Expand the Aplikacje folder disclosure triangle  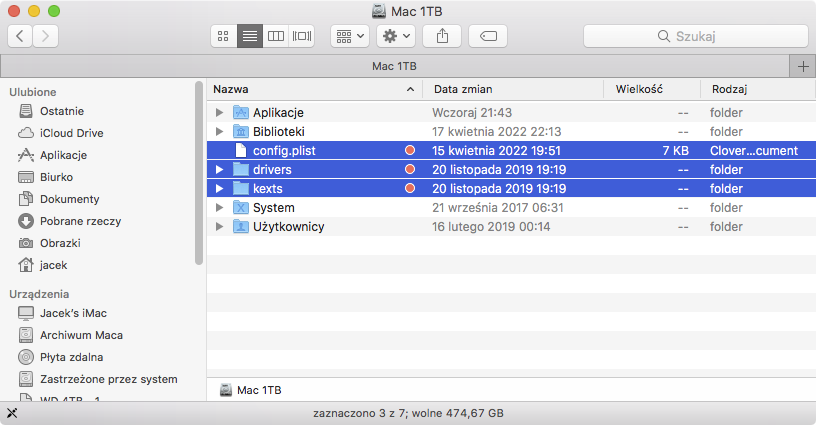220,112
